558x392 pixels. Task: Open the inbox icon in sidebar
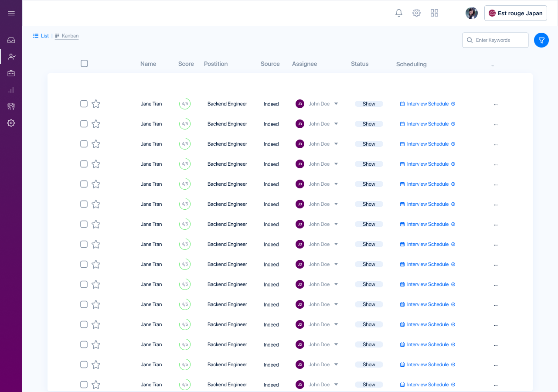pos(11,40)
